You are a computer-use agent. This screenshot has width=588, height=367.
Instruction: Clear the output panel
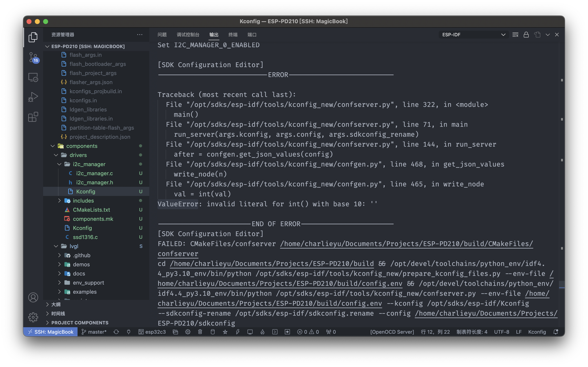click(515, 35)
